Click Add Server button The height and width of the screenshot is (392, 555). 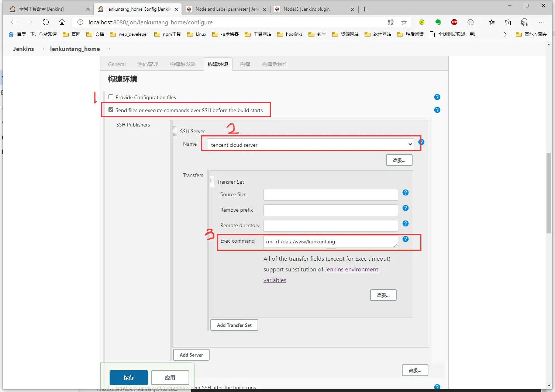[x=191, y=355]
